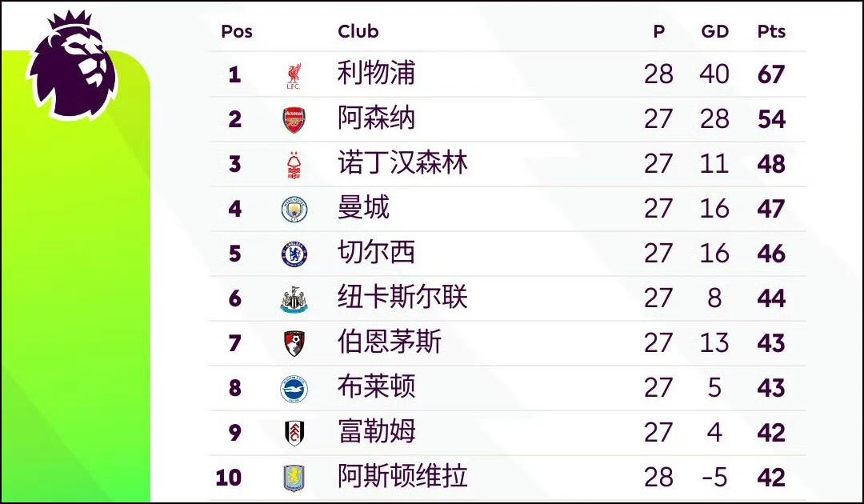Open the 诺丁汉森林 team name
864x504 pixels.
pyautogui.click(x=402, y=163)
